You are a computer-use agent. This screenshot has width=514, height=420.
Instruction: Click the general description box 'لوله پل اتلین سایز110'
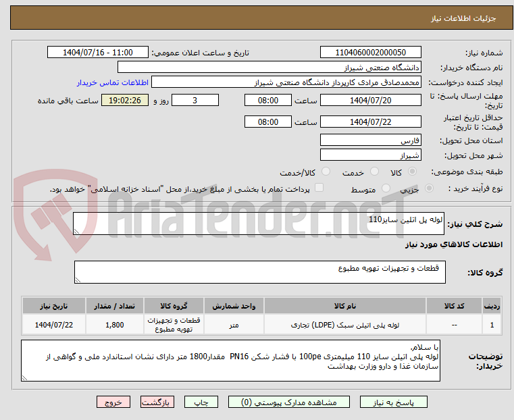coord(259,224)
